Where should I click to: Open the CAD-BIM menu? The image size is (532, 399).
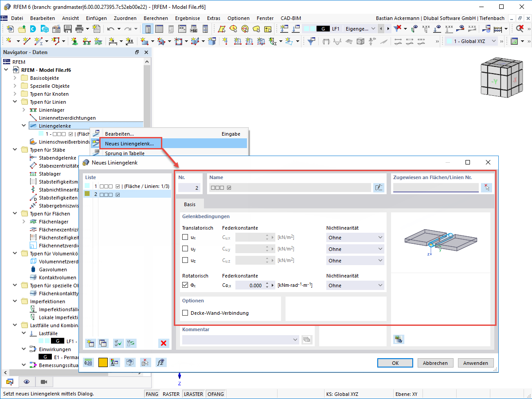tap(291, 18)
